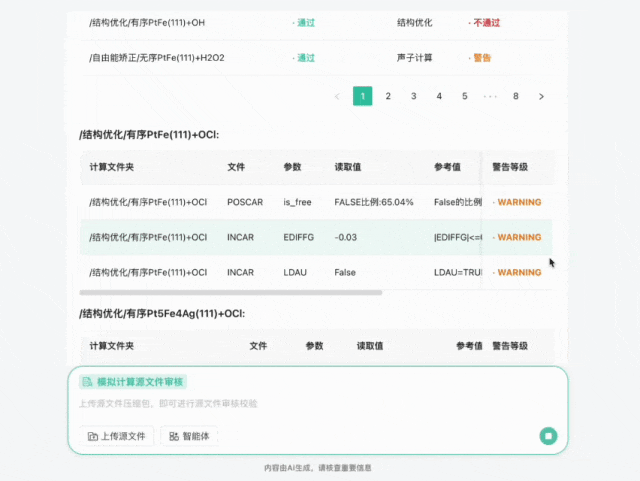
Task: Click the upload folder icon in 上传源文件
Action: pos(92,437)
